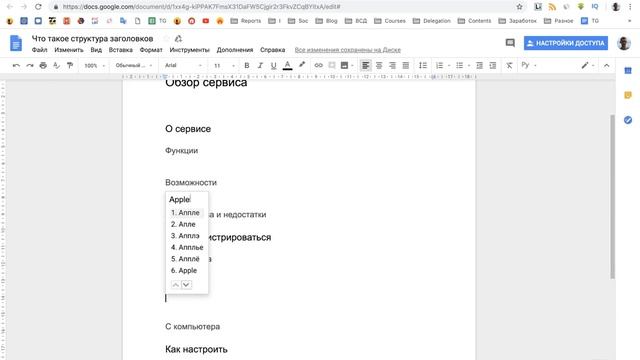Image resolution: width=640 pixels, height=360 pixels.
Task: Clear formatting from text
Action: pos(509,65)
